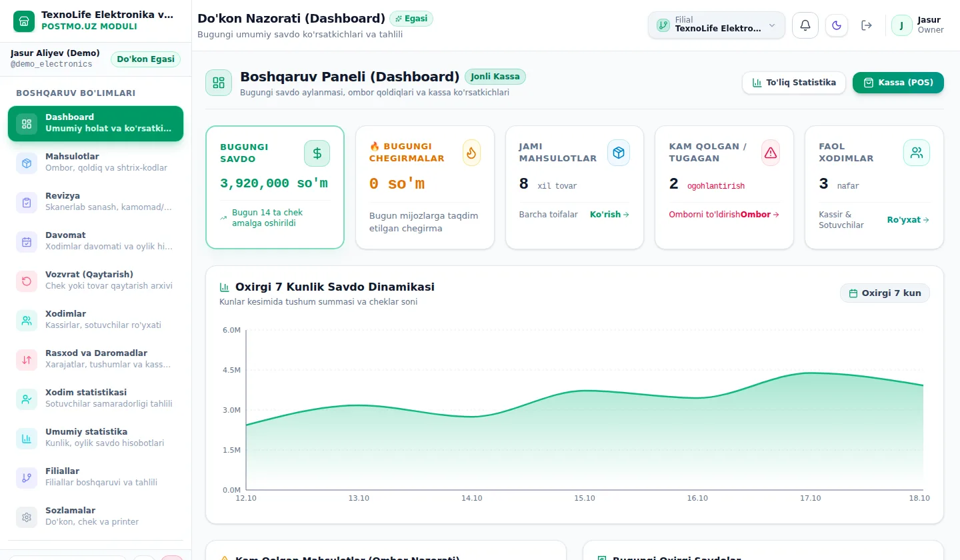Click the warning triangle icon in Kam Qolgan card
The height and width of the screenshot is (560, 960).
[x=771, y=153]
